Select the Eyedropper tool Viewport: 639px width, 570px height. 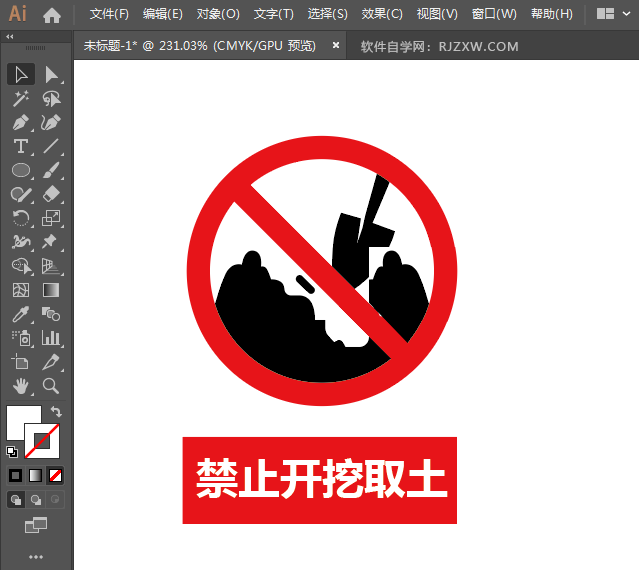coord(21,314)
